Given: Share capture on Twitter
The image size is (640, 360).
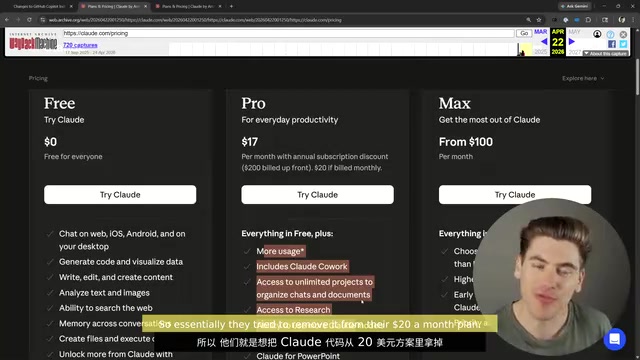Looking at the screenshot, I should 623,44.
